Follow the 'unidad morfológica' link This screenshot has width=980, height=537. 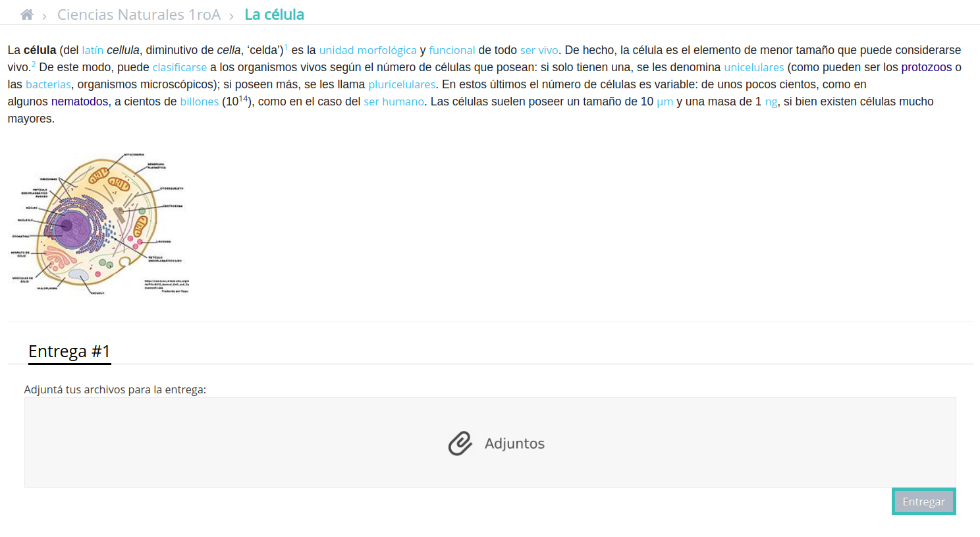pyautogui.click(x=367, y=50)
